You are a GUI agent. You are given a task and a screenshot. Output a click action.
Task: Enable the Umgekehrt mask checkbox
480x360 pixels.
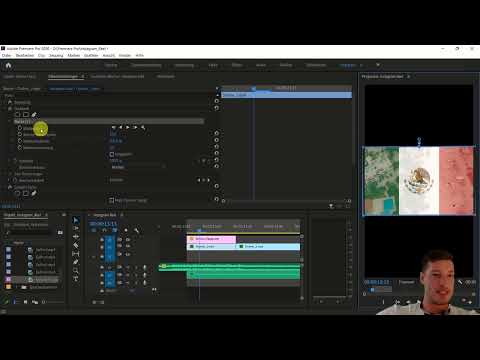(112, 154)
